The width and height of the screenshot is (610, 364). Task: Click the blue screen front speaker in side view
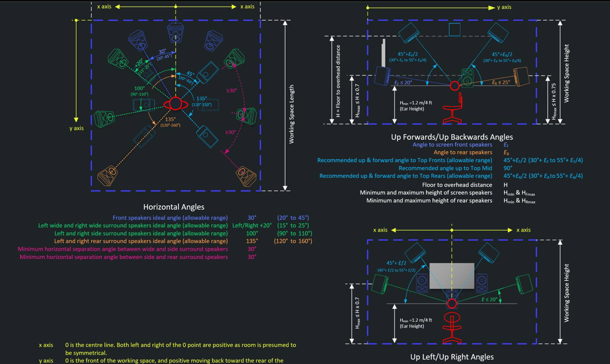pyautogui.click(x=383, y=76)
